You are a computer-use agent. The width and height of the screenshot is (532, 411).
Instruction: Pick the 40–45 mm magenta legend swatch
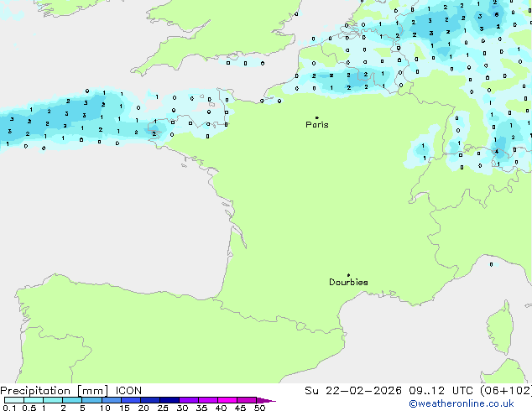click(227, 400)
